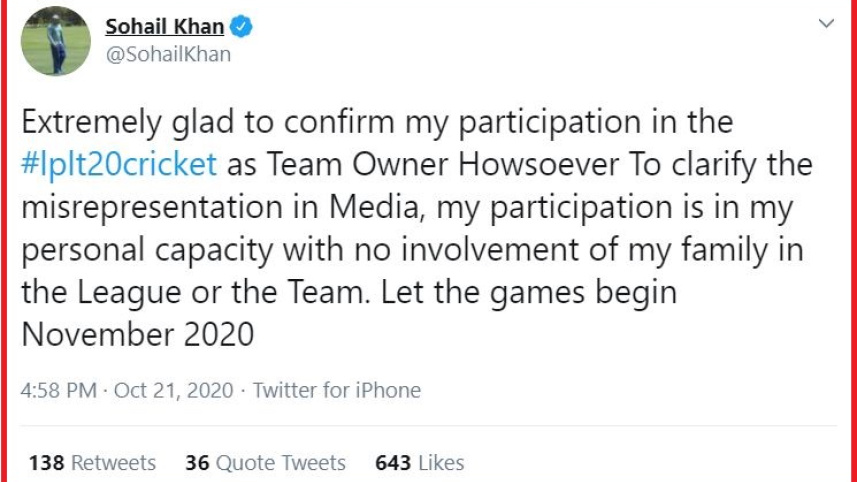
Task: Click the words 'my family' in the tweet
Action: click(x=707, y=250)
